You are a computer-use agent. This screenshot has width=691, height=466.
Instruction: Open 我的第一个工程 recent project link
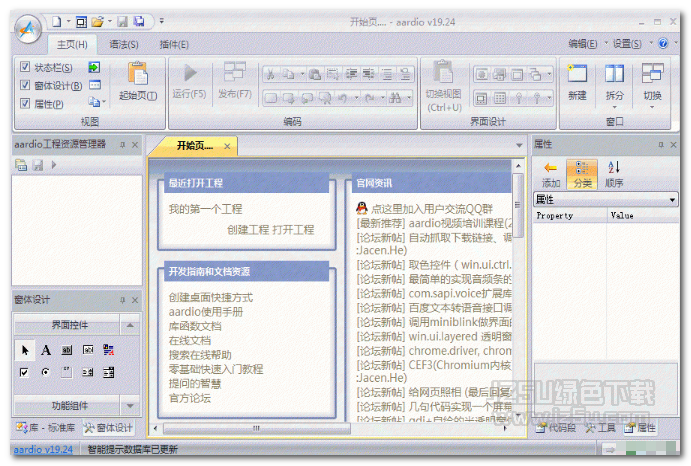point(205,209)
